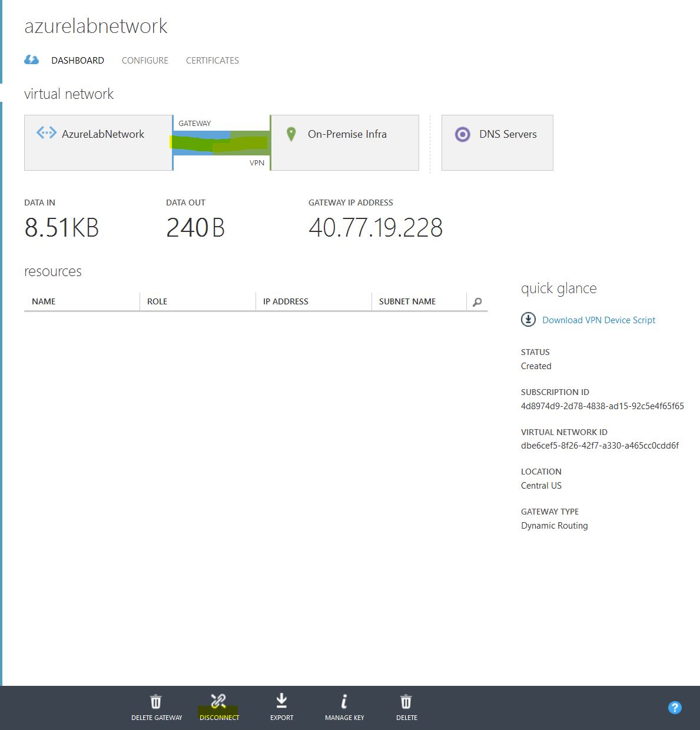Sort resources by Subnet Name column
The image size is (700, 730).
pos(407,301)
